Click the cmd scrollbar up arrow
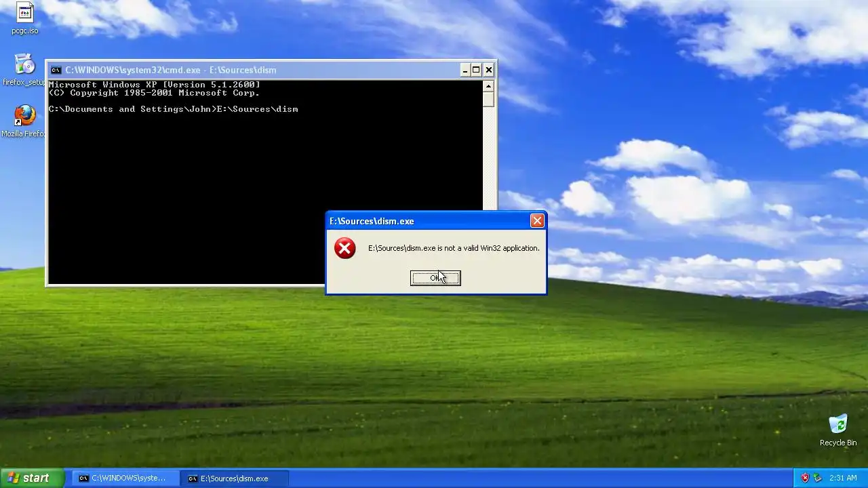This screenshot has height=488, width=868. point(488,85)
